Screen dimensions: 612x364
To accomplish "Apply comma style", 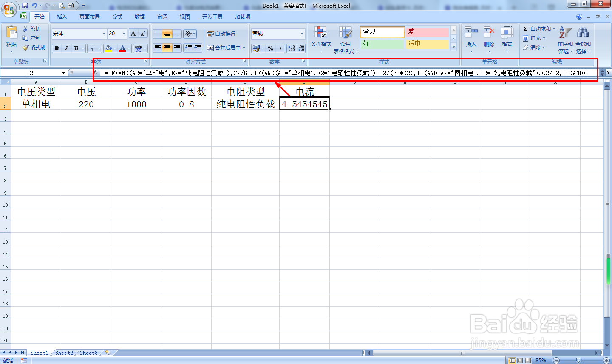I will point(280,48).
